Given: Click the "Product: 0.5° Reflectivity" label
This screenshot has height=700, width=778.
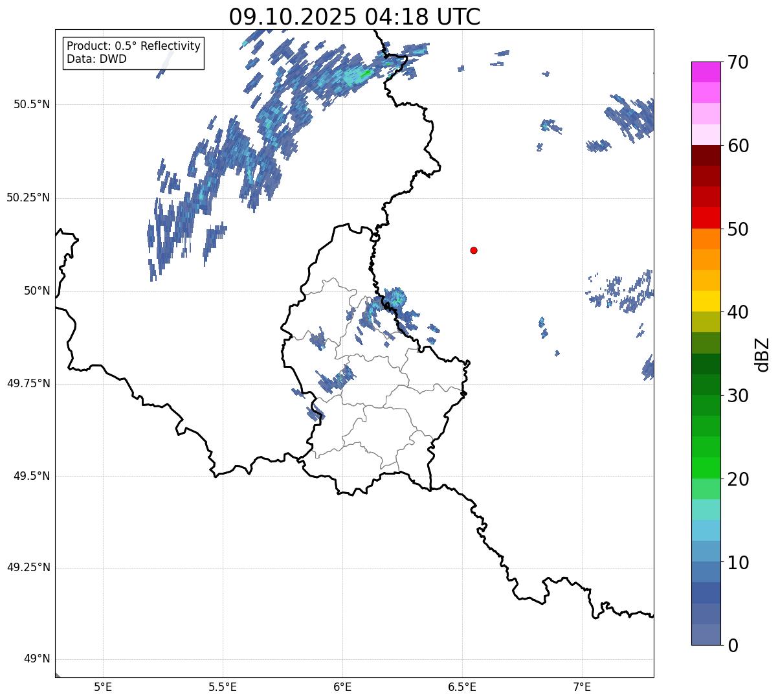Looking at the screenshot, I should coord(134,47).
